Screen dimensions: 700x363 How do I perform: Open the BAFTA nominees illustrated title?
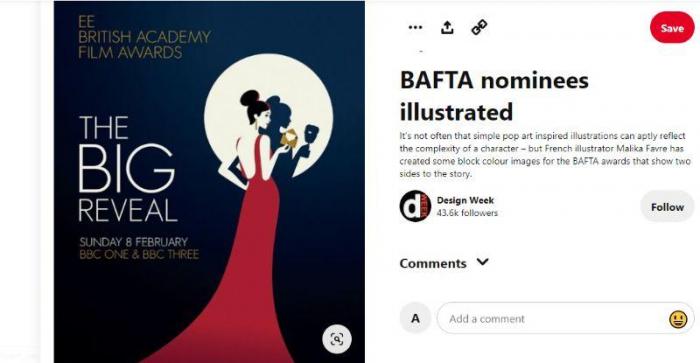494,96
